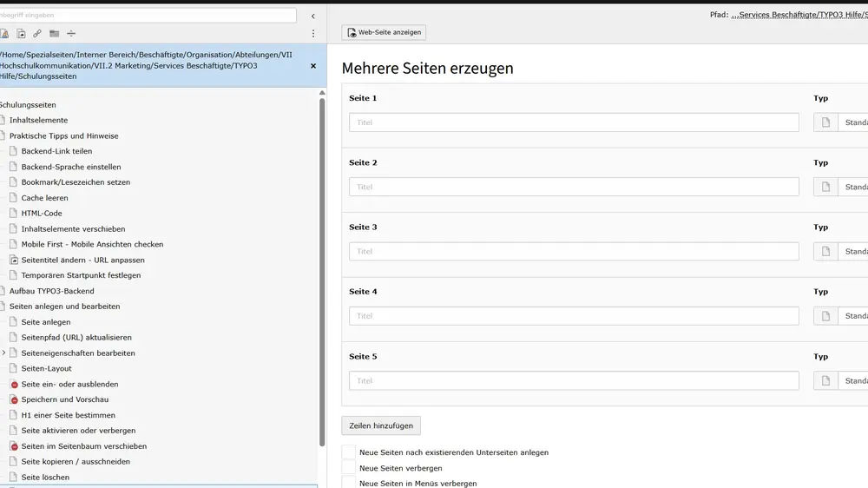
Task: Click the new folder icon in tree toolbar
Action: (x=54, y=34)
